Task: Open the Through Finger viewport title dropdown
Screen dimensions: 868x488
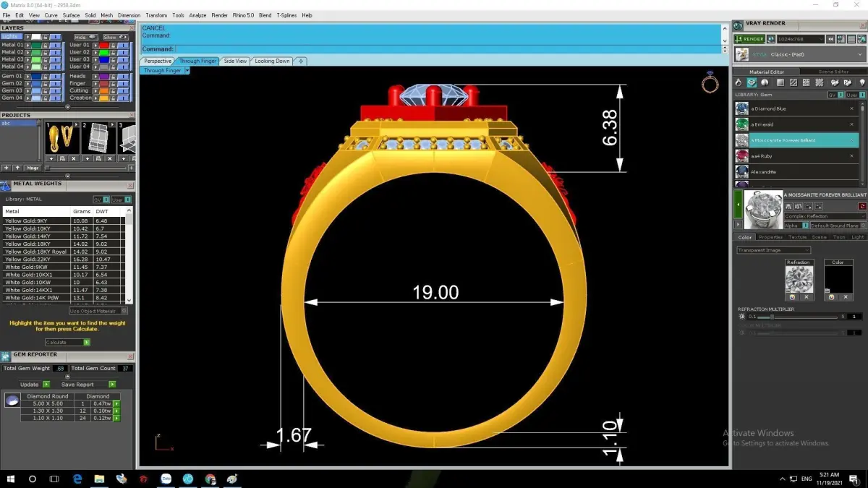Action: (187, 71)
